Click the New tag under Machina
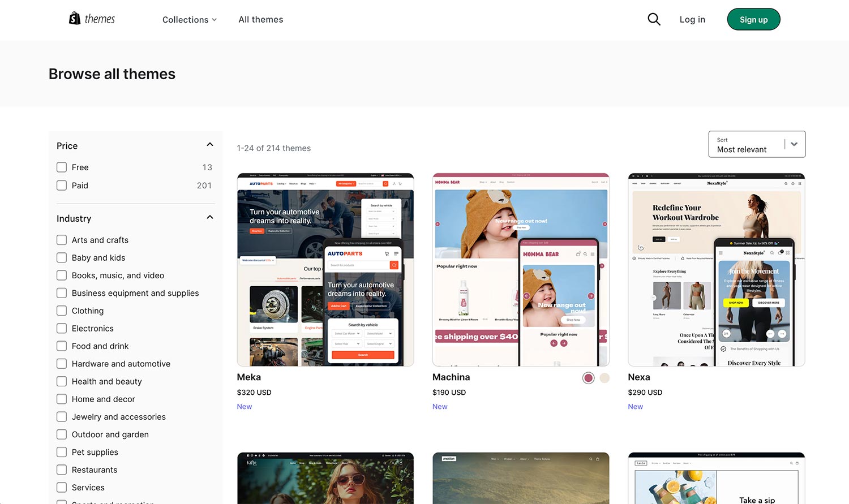This screenshot has height=504, width=849. (x=440, y=407)
